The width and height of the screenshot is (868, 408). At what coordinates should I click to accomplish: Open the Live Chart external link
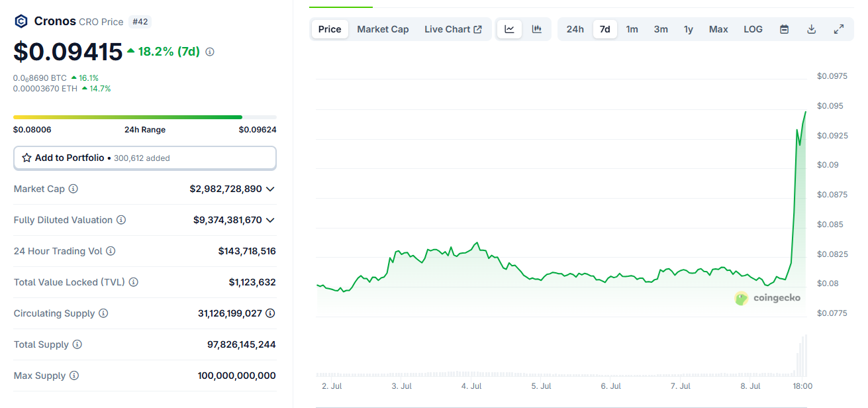coord(453,28)
